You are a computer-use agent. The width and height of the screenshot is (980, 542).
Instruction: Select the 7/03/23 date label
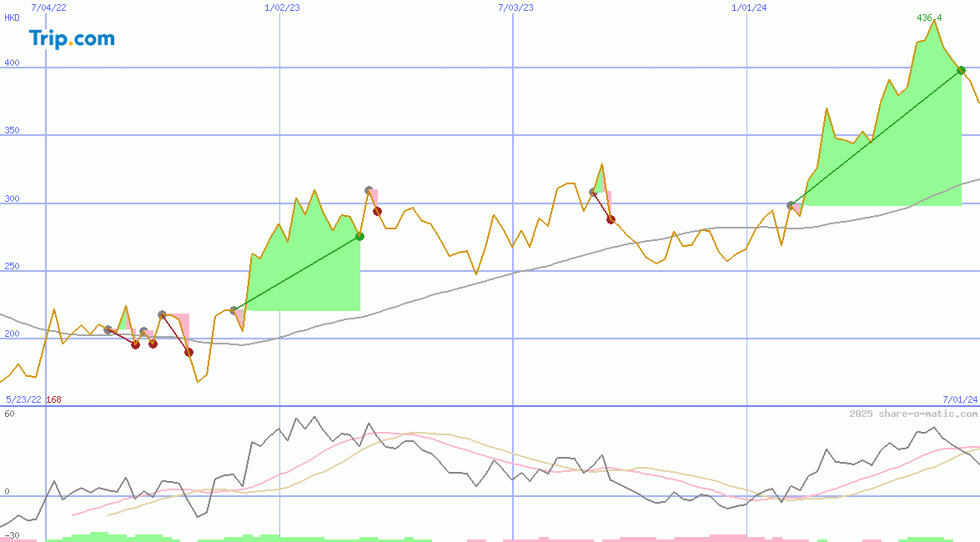515,8
